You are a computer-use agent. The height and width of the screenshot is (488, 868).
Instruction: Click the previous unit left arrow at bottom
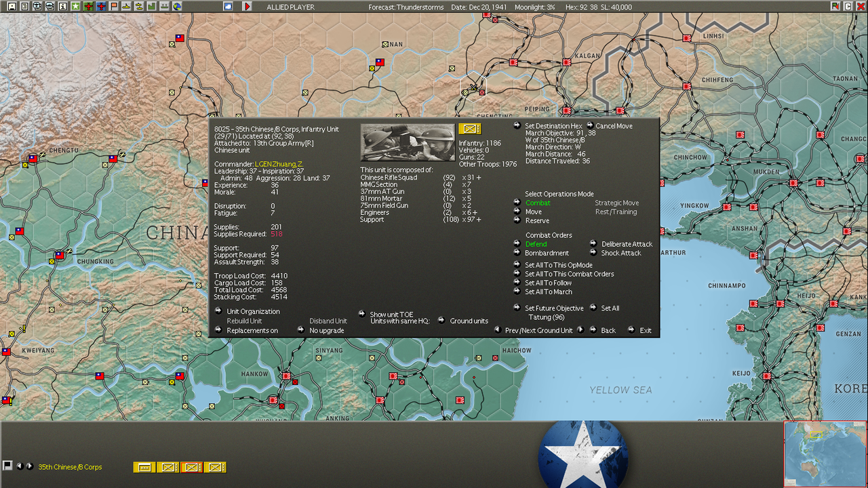tap(20, 466)
